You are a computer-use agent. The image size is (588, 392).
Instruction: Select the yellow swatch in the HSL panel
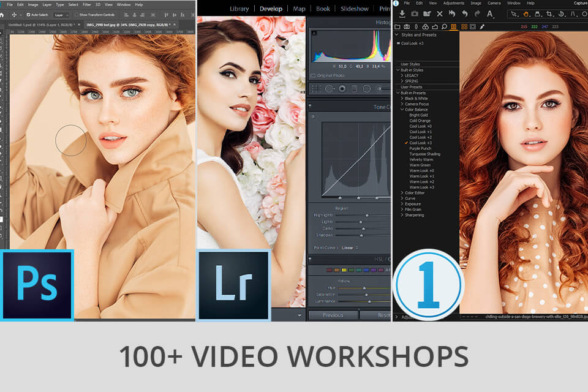click(344, 270)
